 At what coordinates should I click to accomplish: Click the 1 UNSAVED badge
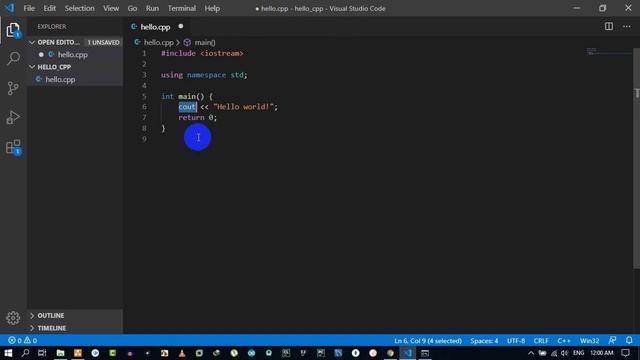103,42
